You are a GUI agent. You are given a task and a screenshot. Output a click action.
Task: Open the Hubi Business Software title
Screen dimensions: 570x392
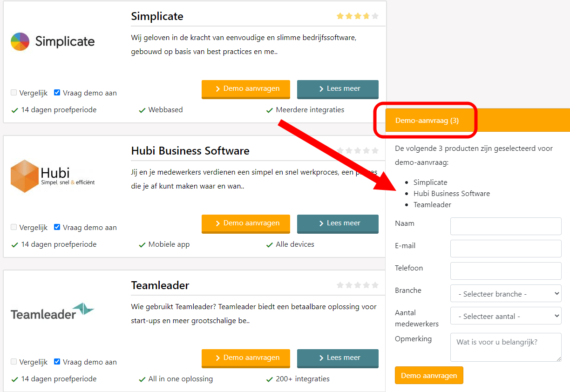[190, 151]
